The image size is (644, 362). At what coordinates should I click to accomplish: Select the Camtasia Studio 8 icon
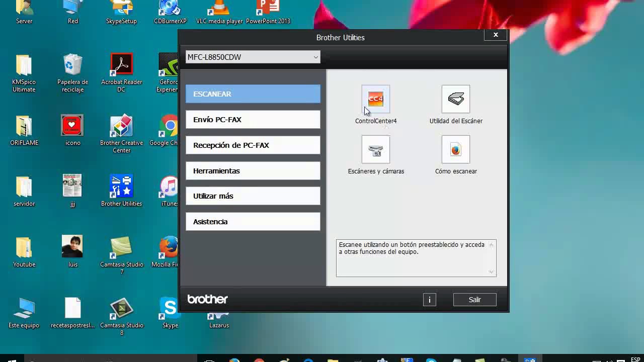point(121,317)
